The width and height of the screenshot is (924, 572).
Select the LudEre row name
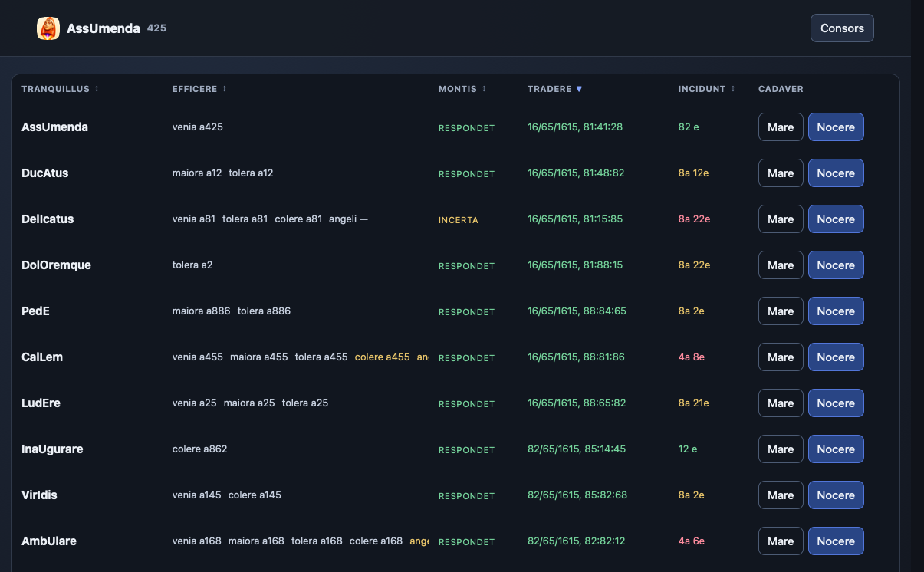[41, 403]
